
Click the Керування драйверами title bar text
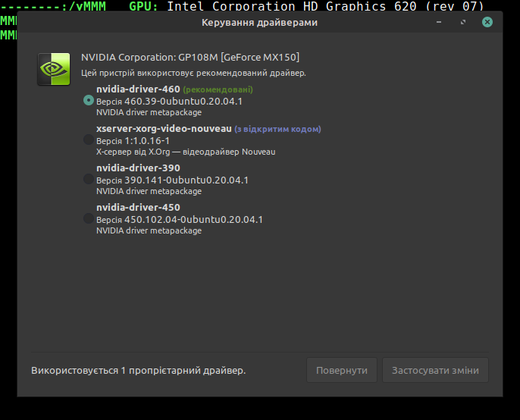tap(260, 23)
